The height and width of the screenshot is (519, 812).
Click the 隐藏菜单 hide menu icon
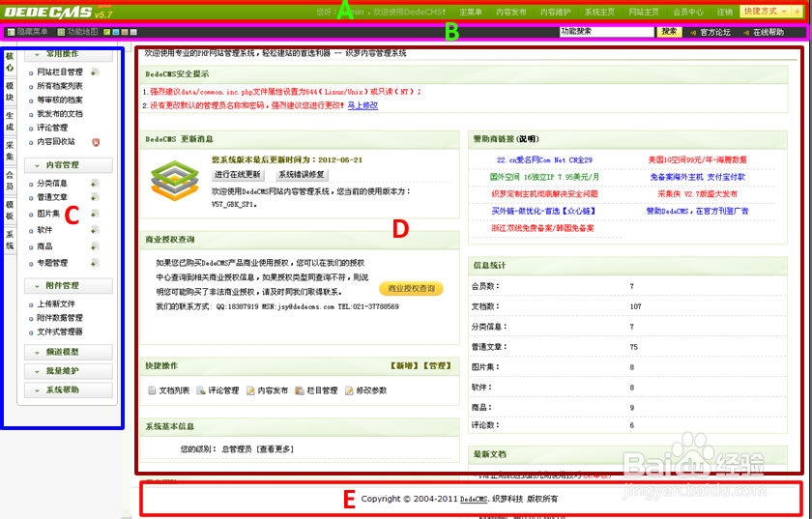(x=11, y=32)
